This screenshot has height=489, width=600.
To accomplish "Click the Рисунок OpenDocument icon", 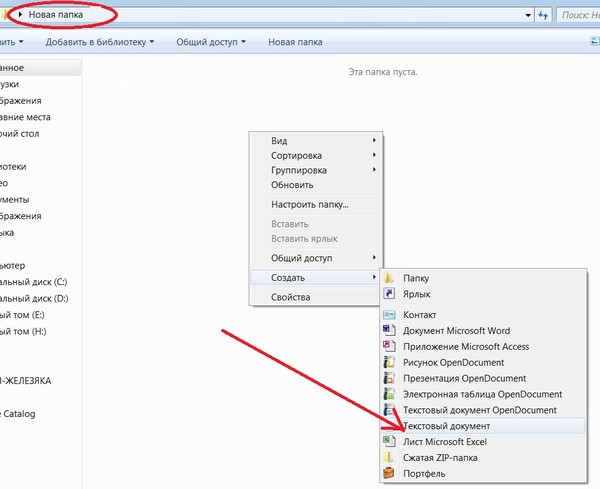I will pos(390,363).
